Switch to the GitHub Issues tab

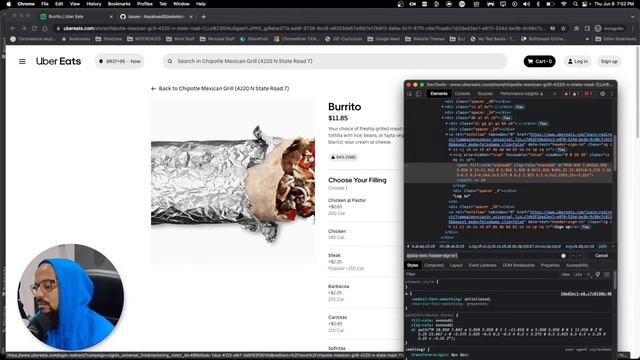coord(156,17)
